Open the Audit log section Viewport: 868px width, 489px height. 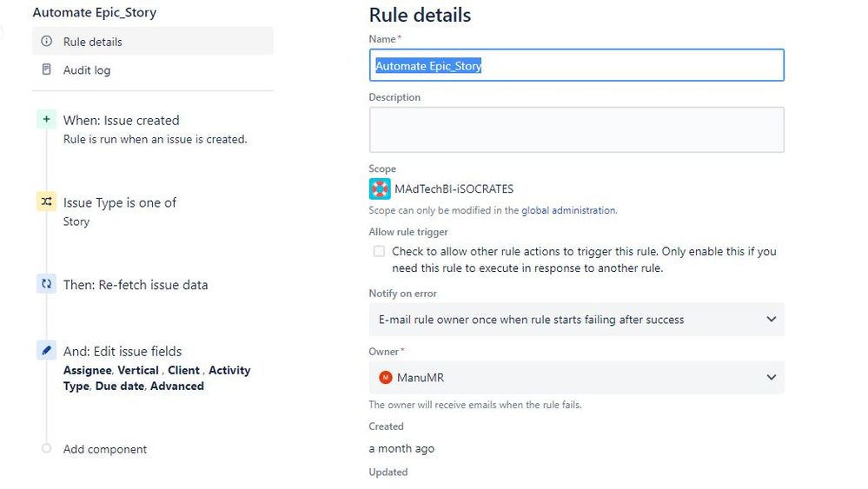pos(153,70)
